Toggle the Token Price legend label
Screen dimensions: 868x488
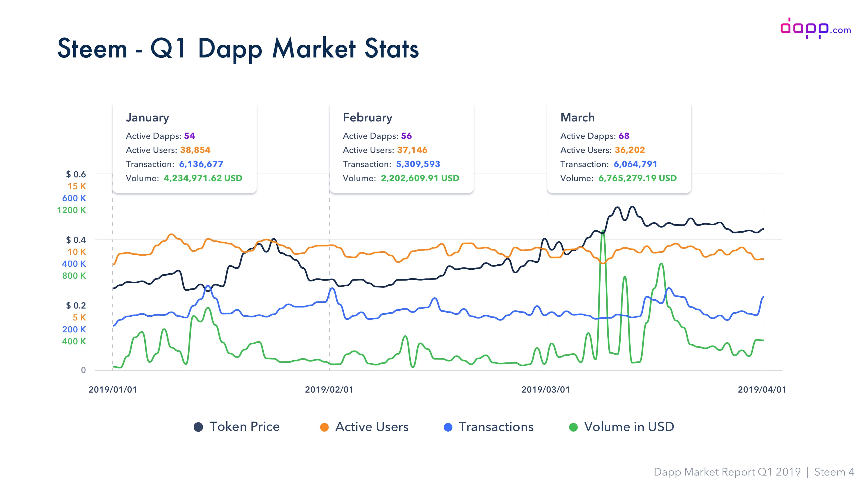point(244,427)
